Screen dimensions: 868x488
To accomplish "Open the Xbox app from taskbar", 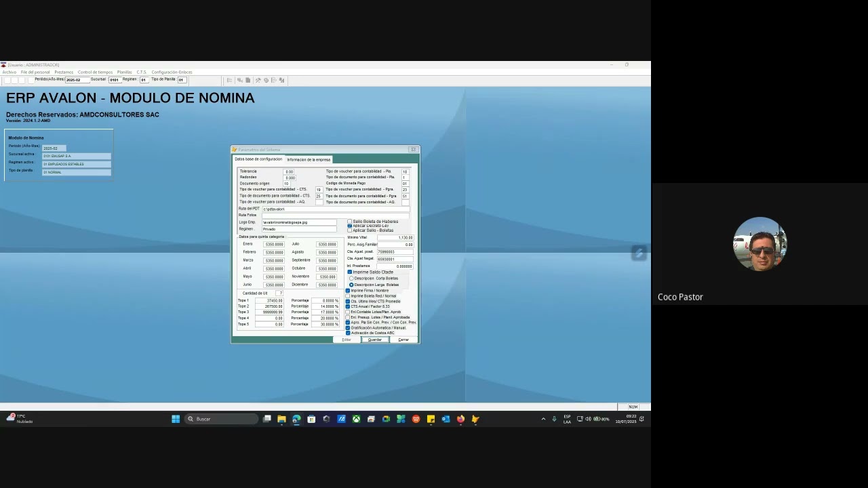I will pos(356,419).
